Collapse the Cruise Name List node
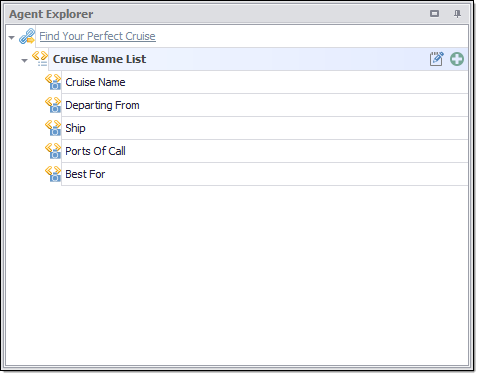Viewport: 479px width, 376px height. tap(24, 60)
